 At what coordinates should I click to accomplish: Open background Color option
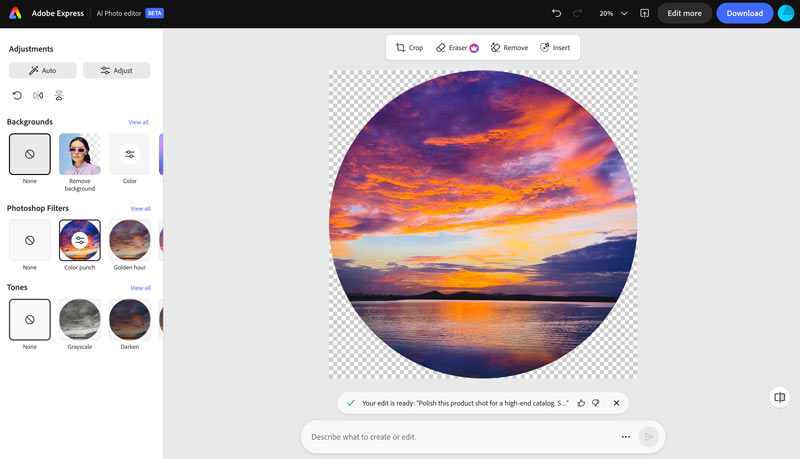click(x=130, y=154)
